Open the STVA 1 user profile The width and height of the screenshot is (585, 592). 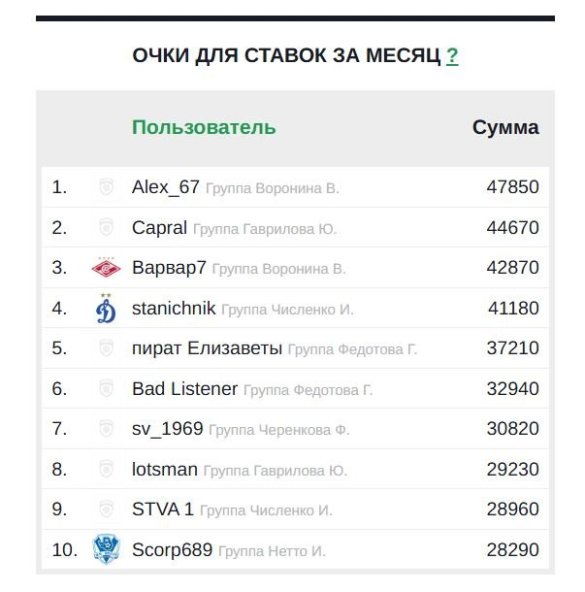point(163,509)
